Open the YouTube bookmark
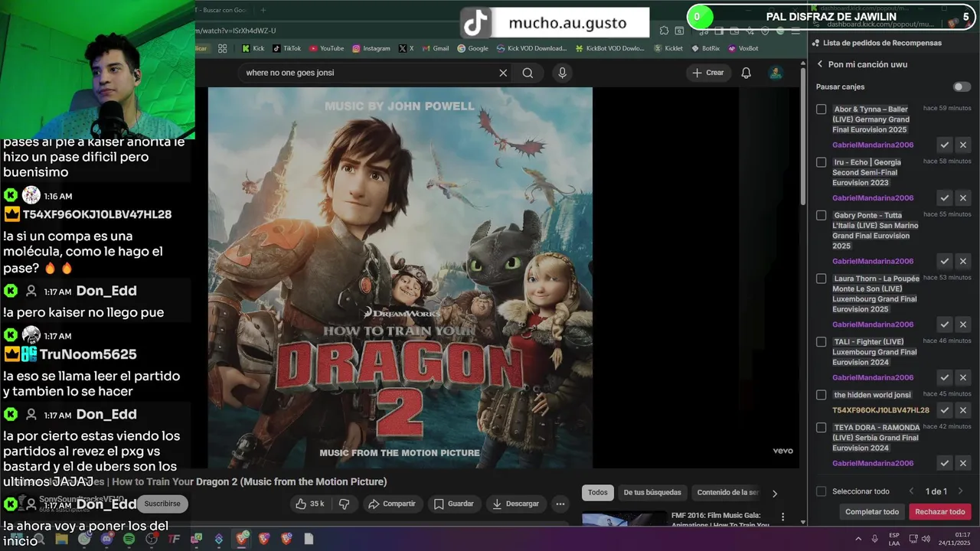 click(x=327, y=48)
